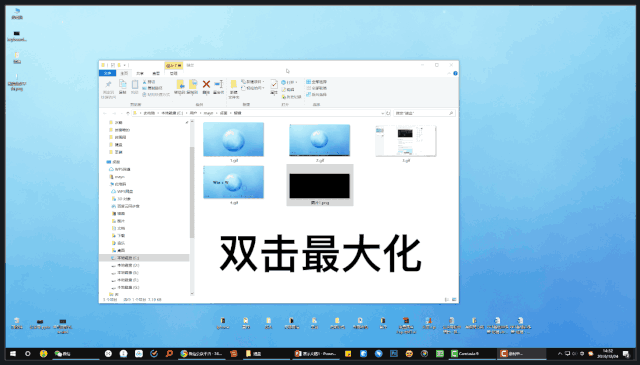640x365 pixels.
Task: Select mayn user folder in navigation tree
Action: point(117,177)
